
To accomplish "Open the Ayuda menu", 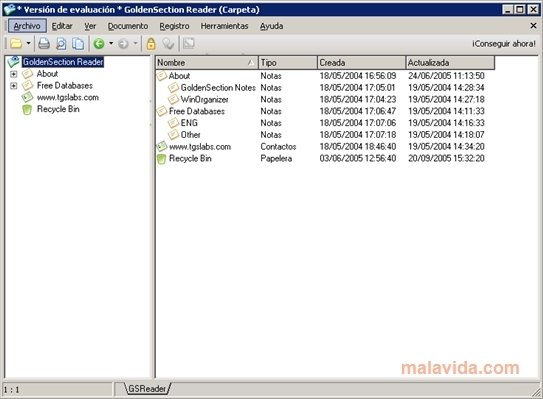I will pyautogui.click(x=272, y=26).
